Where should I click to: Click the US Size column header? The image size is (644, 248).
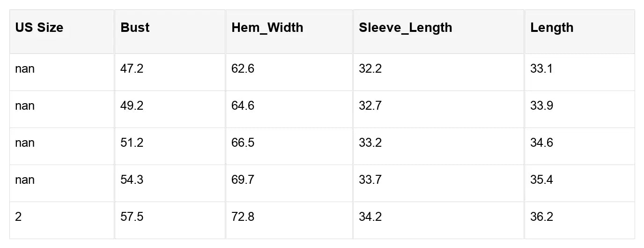[x=39, y=28]
